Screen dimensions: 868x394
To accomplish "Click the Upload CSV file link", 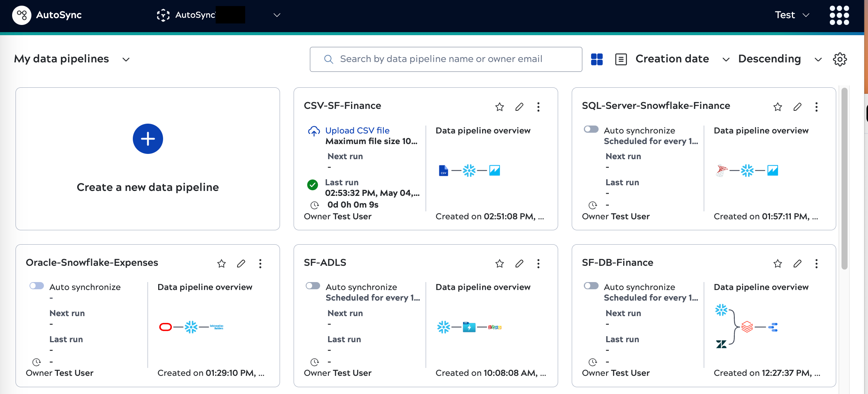I will click(x=357, y=130).
